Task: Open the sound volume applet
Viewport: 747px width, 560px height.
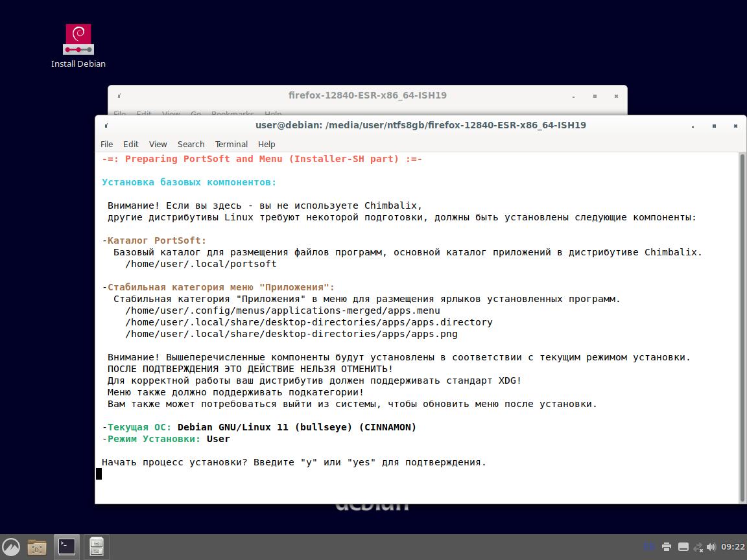Action: coord(711,546)
